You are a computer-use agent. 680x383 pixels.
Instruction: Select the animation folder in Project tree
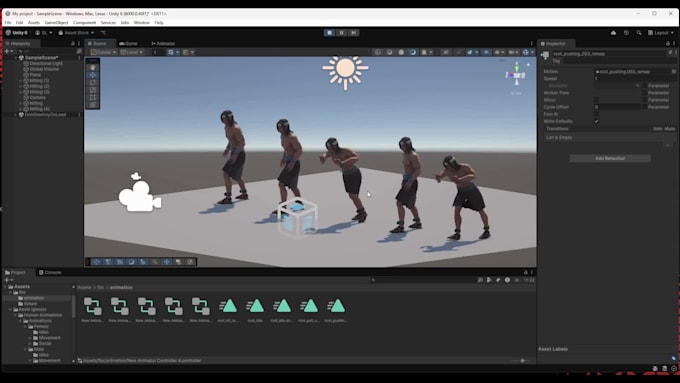pyautogui.click(x=34, y=298)
